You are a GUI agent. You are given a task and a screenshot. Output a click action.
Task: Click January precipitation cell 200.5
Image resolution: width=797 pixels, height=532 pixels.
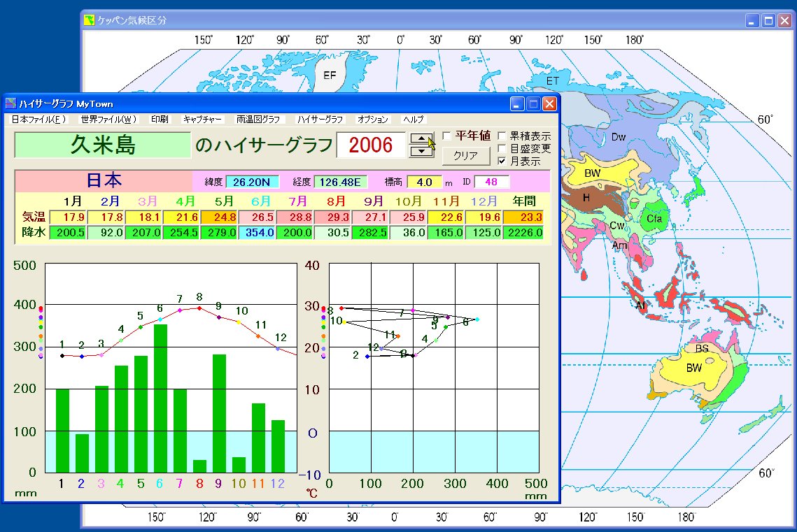[x=68, y=233]
